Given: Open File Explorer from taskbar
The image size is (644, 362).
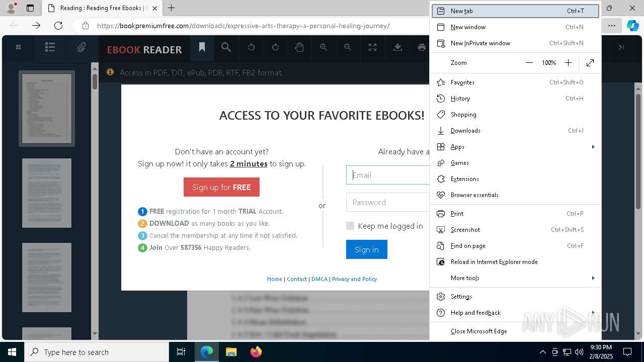Looking at the screenshot, I should point(231,352).
